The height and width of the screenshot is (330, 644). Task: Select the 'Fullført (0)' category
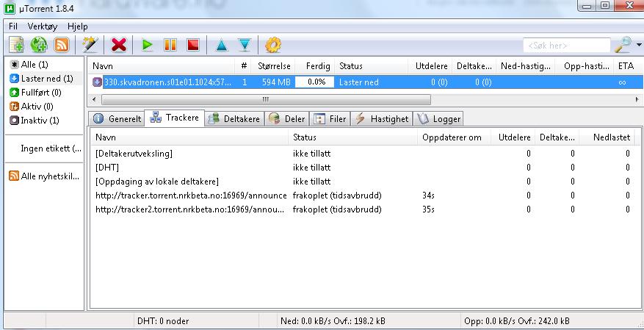[35, 93]
